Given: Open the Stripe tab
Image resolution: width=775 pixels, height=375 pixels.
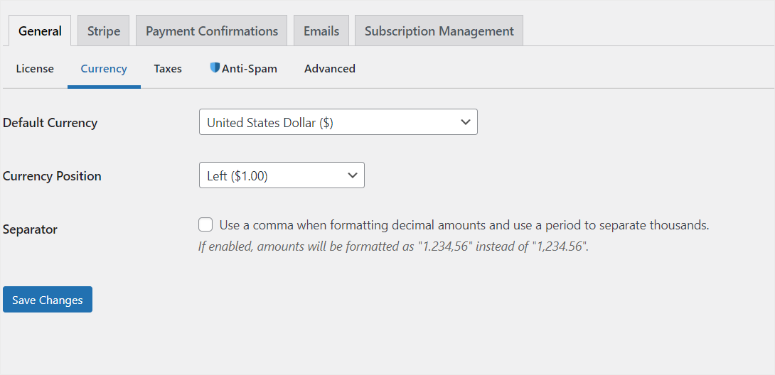Looking at the screenshot, I should pyautogui.click(x=103, y=31).
